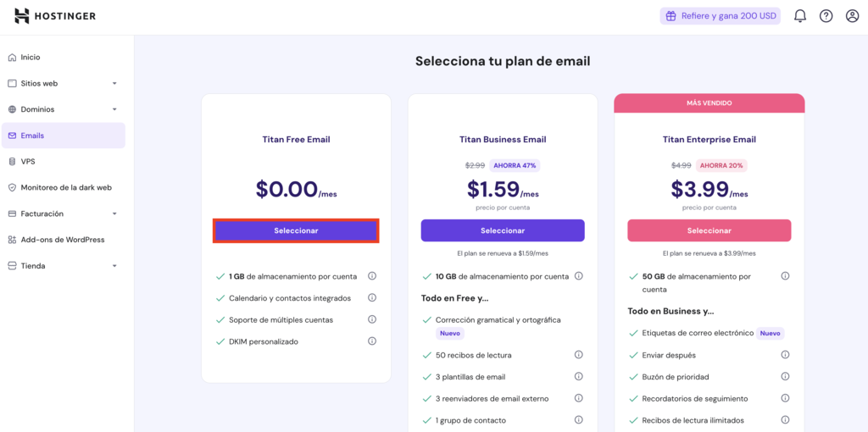Show info for Buzón de prioridad
The height and width of the screenshot is (432, 868).
click(785, 377)
